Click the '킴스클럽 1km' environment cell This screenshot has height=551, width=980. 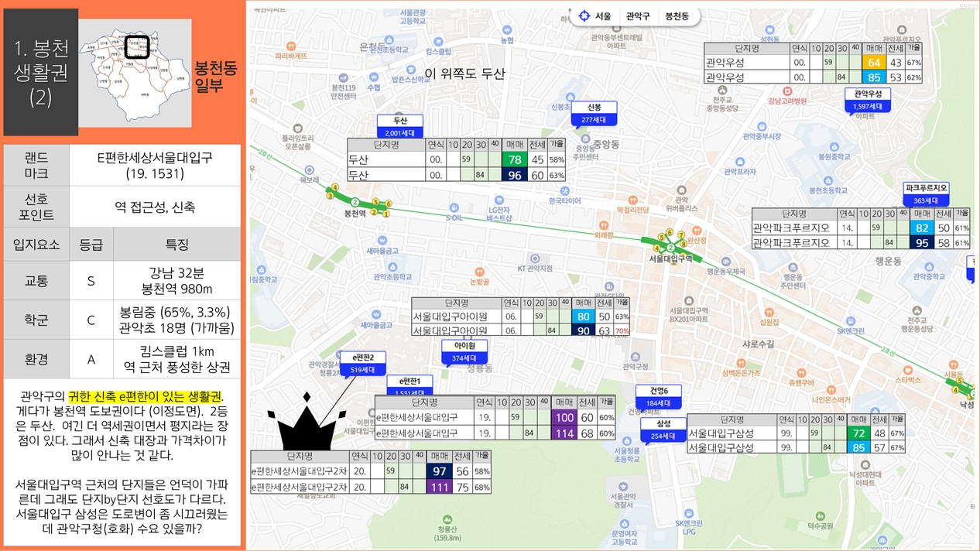click(177, 358)
